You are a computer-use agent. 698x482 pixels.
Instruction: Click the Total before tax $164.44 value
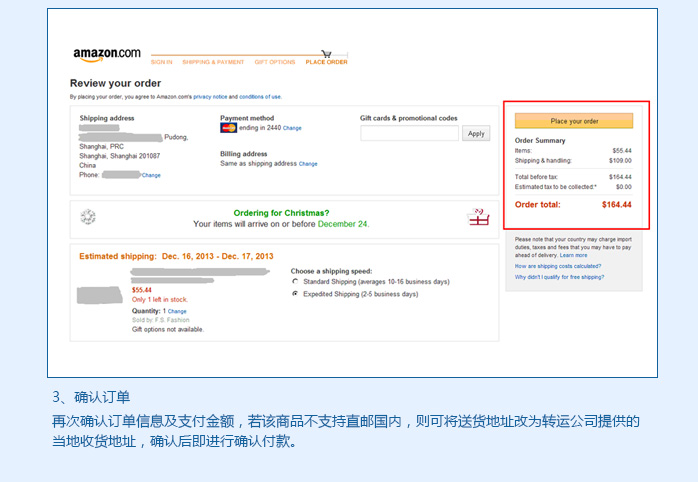click(x=620, y=177)
